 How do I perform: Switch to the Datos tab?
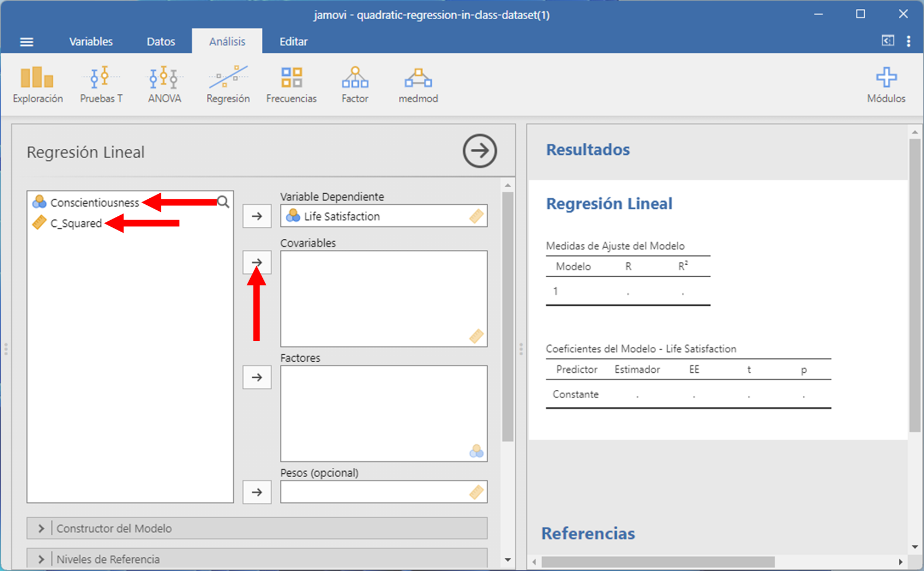click(x=161, y=42)
